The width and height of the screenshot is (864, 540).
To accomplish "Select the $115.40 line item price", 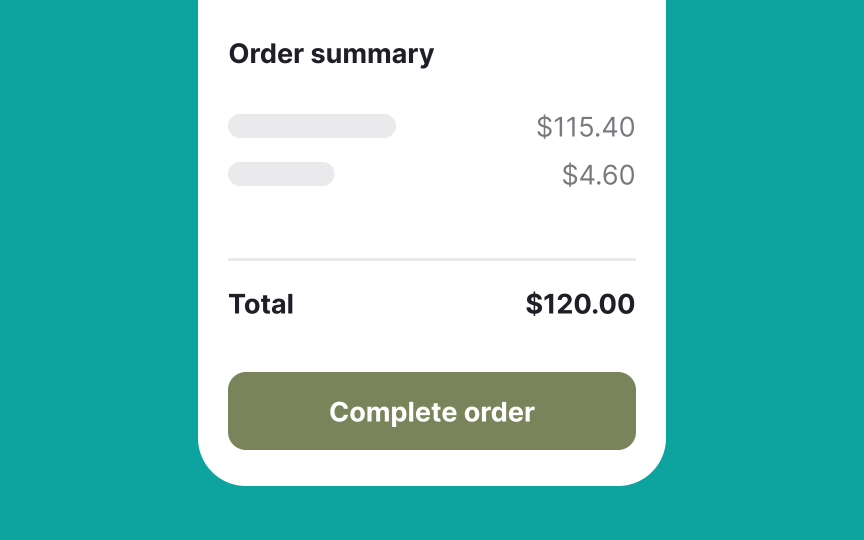I will tap(585, 127).
